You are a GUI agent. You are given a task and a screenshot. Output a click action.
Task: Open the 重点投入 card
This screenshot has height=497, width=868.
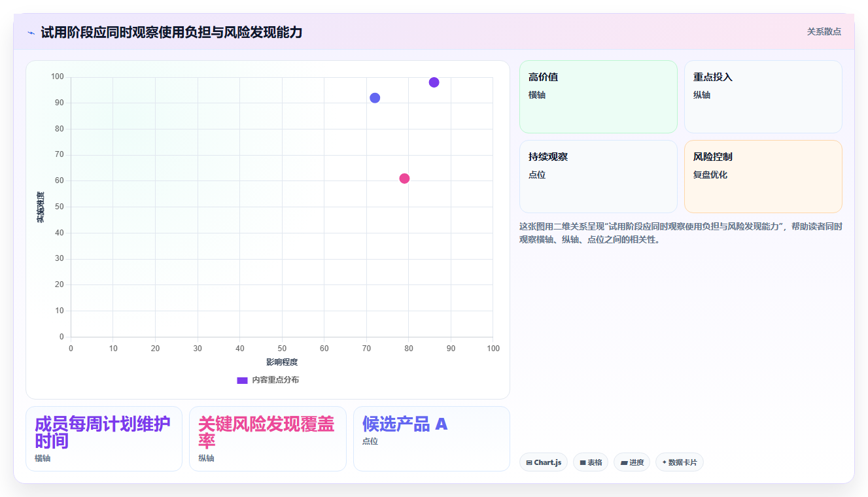click(x=763, y=97)
